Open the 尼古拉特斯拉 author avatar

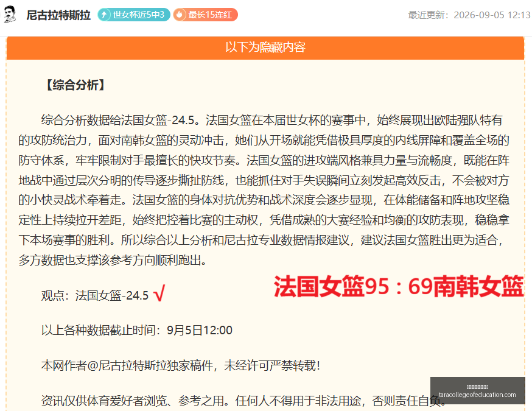[x=10, y=15]
